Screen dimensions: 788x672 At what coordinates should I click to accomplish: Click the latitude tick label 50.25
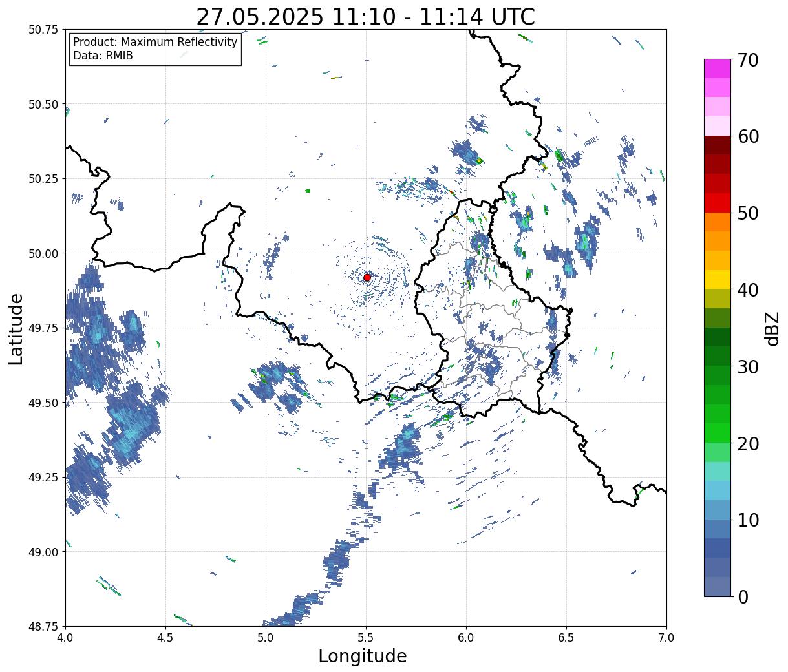tap(43, 179)
